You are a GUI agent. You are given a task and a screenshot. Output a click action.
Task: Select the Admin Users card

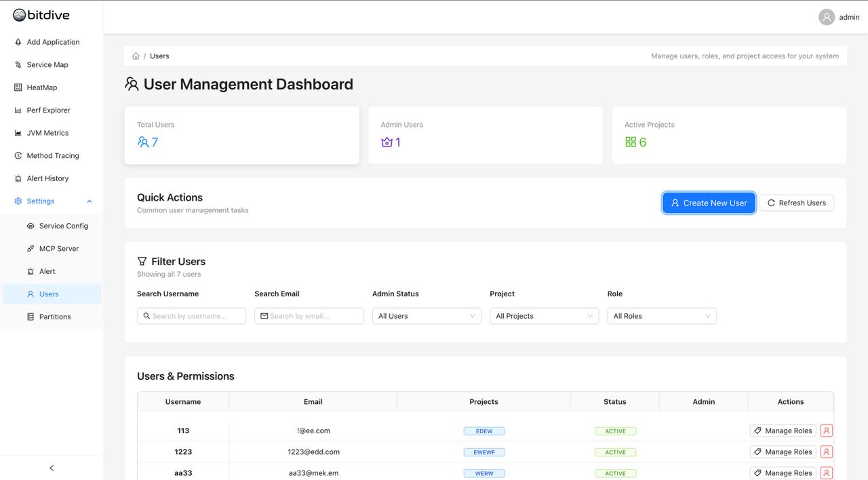[486, 135]
